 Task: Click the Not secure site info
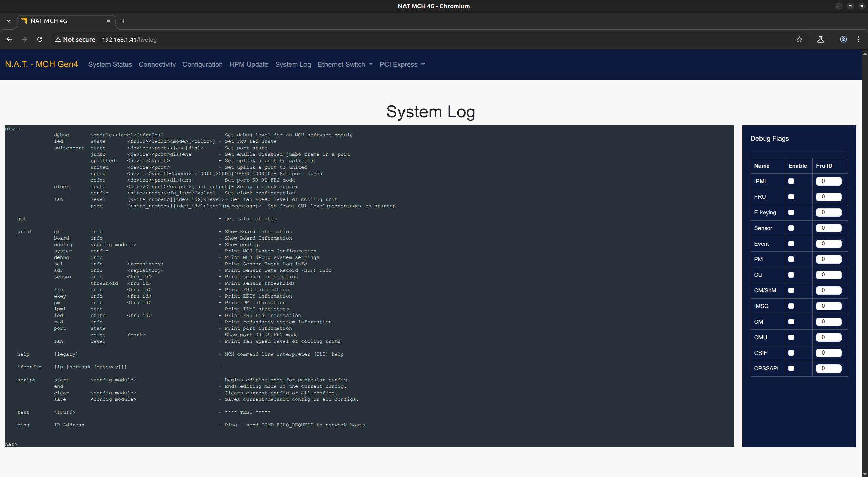[75, 39]
